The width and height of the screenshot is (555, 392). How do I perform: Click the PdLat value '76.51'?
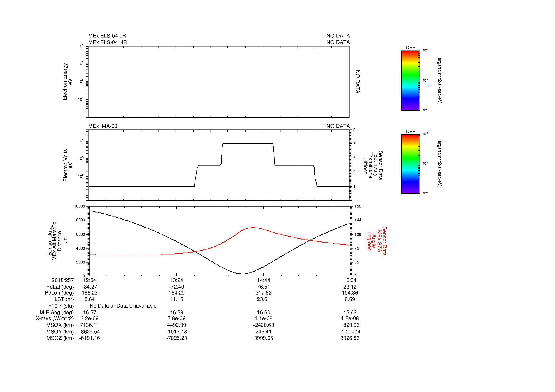coord(263,287)
